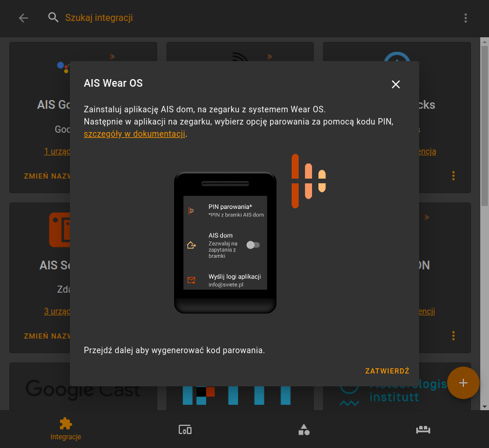
Task: Open three-dot menu on second-row right card
Action: (453, 336)
